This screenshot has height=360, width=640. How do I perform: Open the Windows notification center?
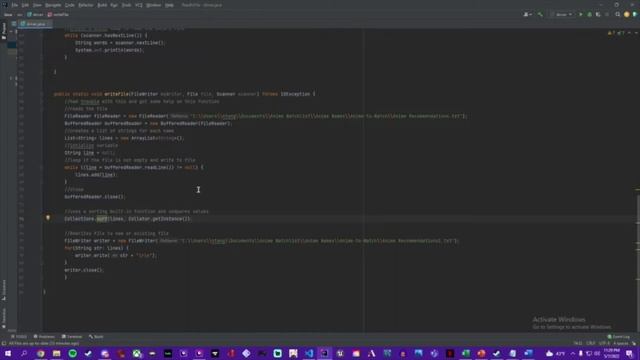(x=629, y=353)
